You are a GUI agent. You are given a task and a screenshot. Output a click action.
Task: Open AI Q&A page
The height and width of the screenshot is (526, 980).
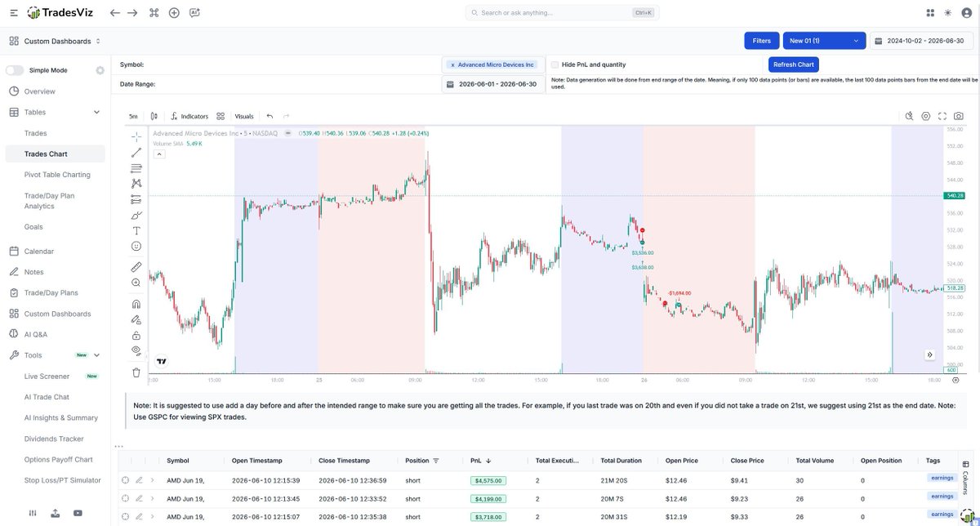pos(36,334)
